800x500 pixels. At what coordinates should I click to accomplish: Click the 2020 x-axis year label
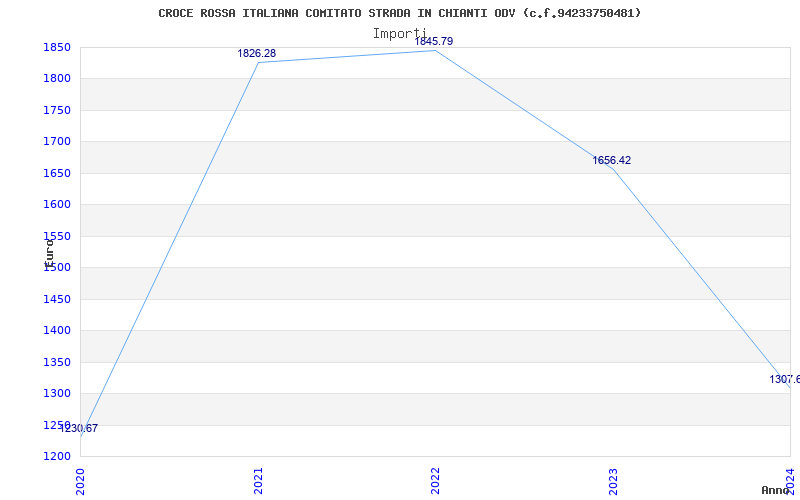[80, 481]
